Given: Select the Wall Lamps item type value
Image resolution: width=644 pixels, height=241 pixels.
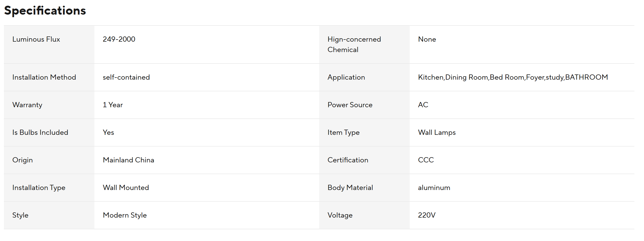Looking at the screenshot, I should coord(437,132).
